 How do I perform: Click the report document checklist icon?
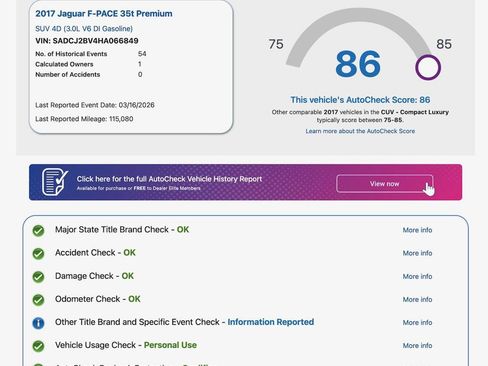tap(55, 182)
